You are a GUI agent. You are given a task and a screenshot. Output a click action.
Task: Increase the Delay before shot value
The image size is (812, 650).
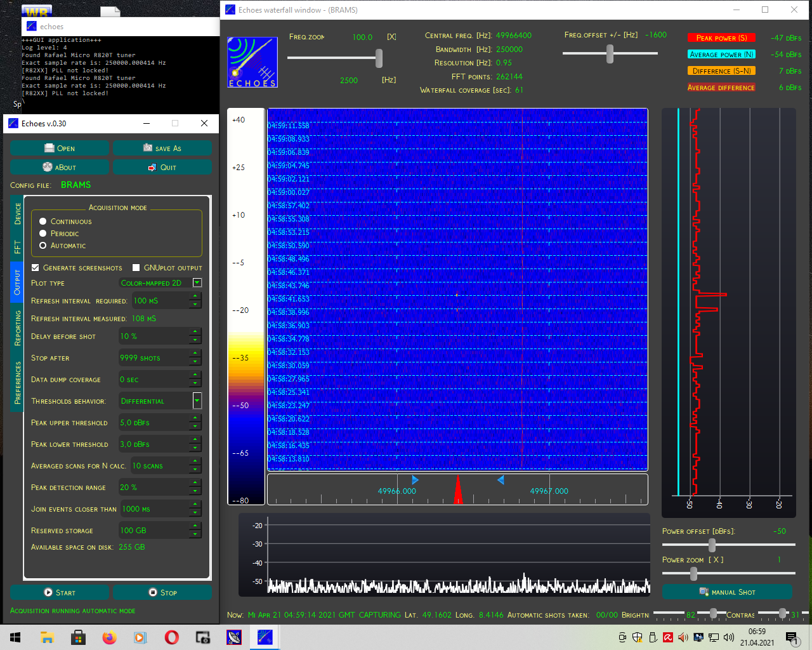(x=195, y=332)
